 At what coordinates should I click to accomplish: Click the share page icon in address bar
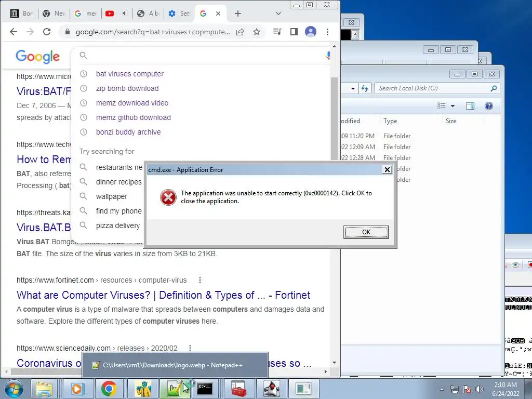[x=240, y=32]
